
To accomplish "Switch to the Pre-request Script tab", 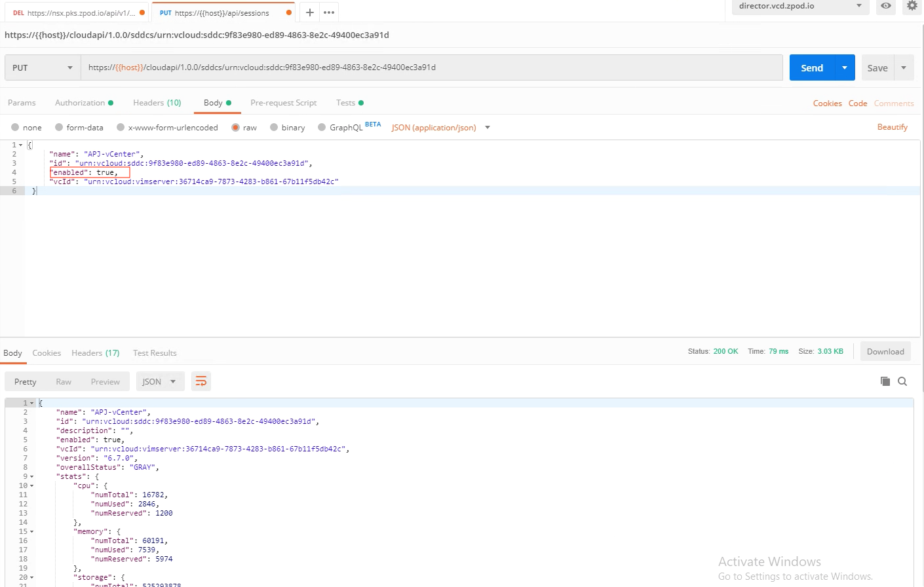I will point(283,103).
